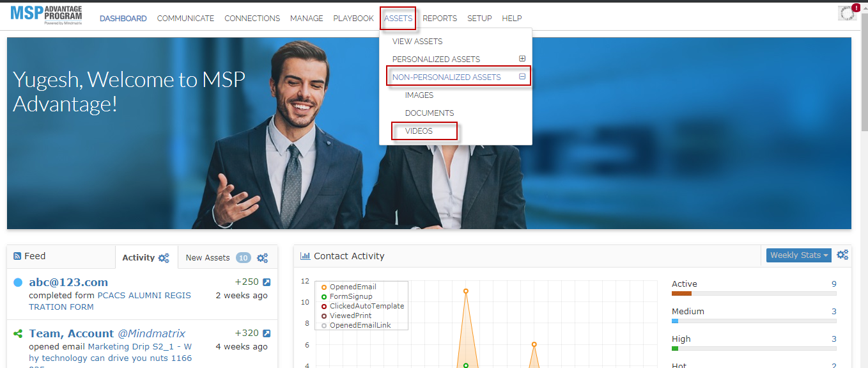Screen dimensions: 868x368
Task: Toggle FormSignup series in chart legend
Action: [x=346, y=296]
